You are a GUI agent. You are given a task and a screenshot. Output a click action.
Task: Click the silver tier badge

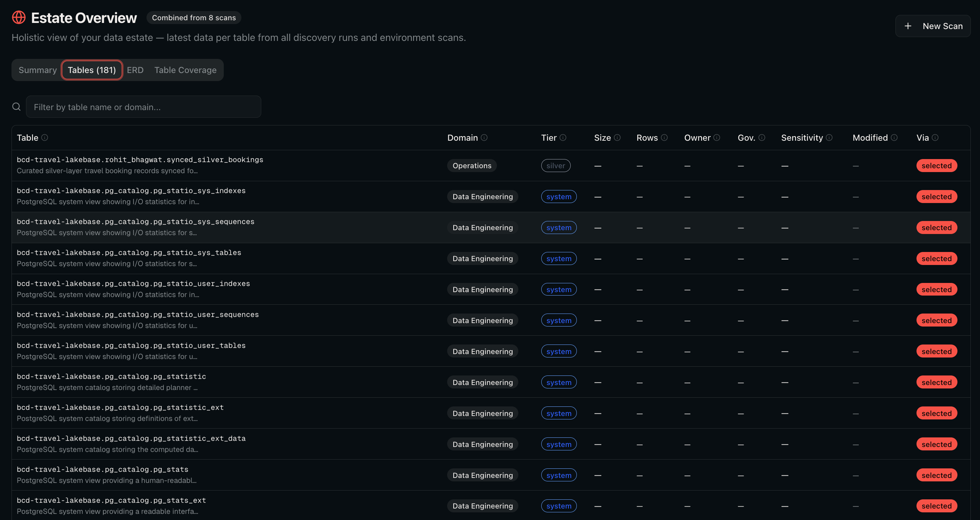tap(556, 166)
